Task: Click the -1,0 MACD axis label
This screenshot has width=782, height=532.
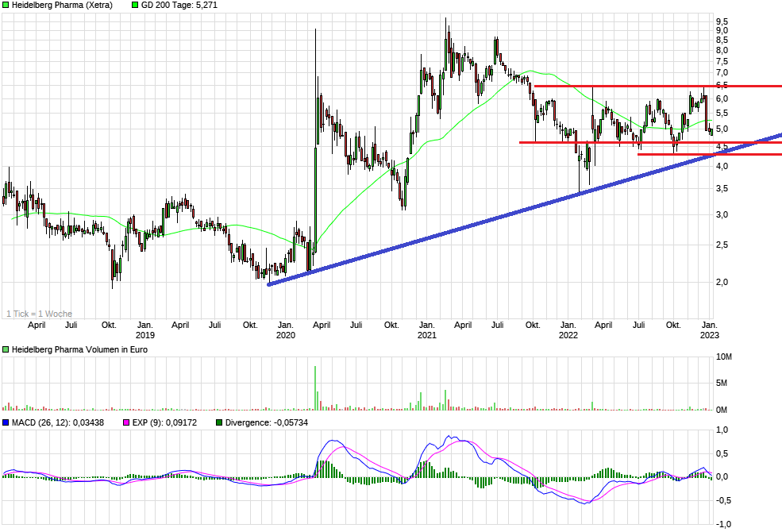Action: point(723,524)
